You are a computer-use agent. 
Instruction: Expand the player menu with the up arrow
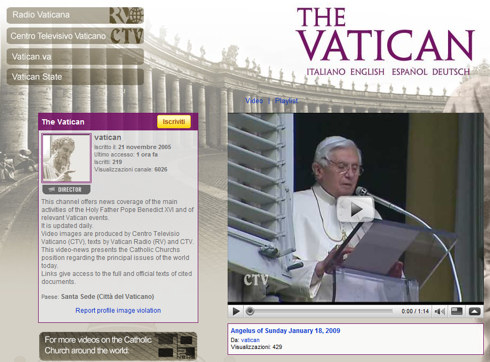point(474,311)
